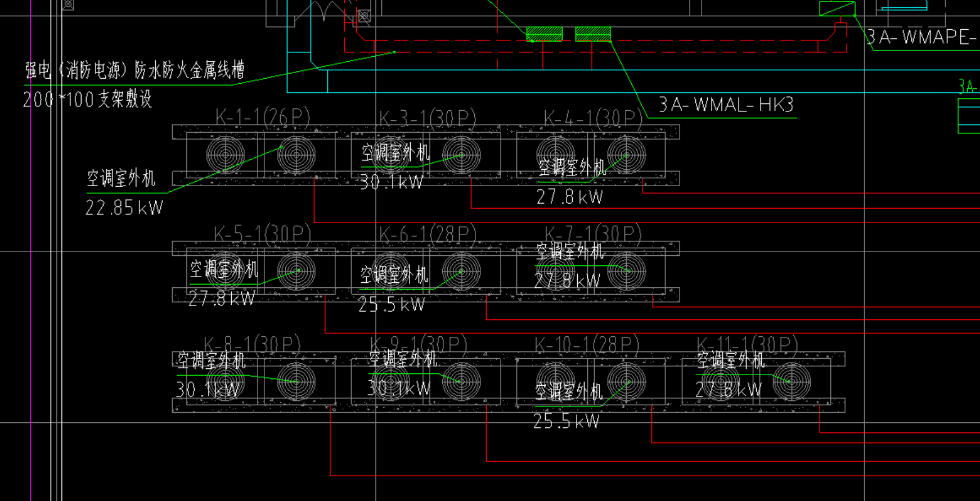The height and width of the screenshot is (501, 980).
Task: Pick the 空调室外机 label inside unit K-6-1
Action: pyautogui.click(x=394, y=275)
